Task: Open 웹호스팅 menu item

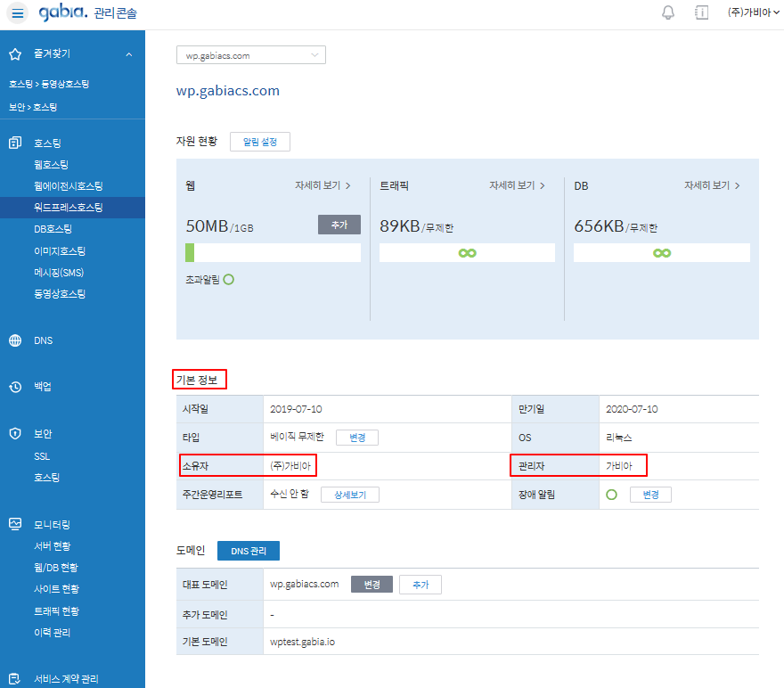Action: [51, 165]
